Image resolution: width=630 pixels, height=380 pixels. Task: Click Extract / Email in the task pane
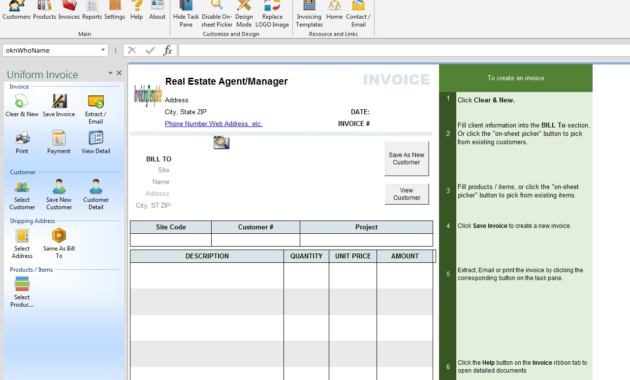[x=96, y=109]
